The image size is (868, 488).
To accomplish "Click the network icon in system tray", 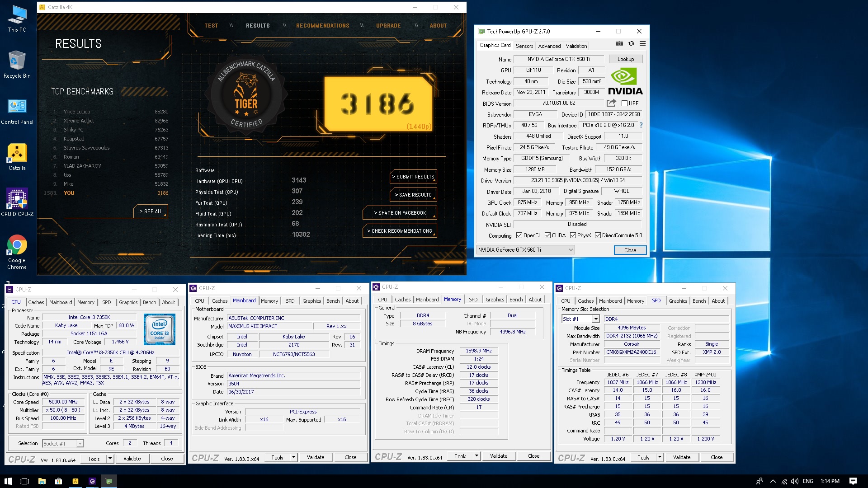I will pyautogui.click(x=784, y=481).
